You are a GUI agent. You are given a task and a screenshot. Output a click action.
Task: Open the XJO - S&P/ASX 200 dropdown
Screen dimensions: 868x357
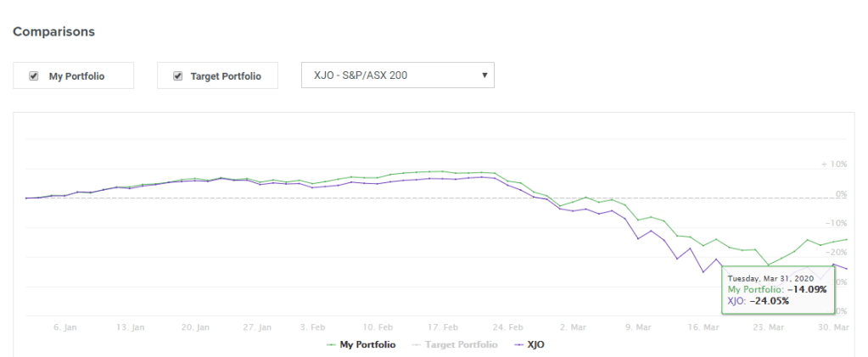[x=397, y=75]
